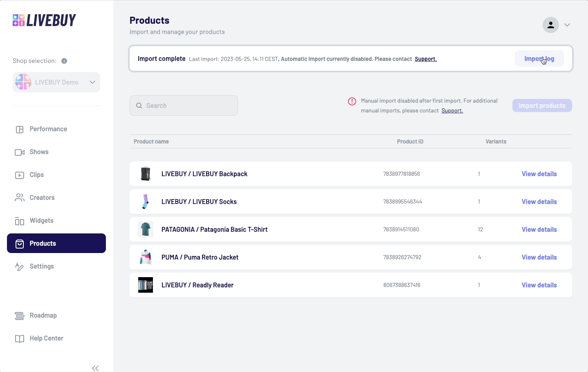The image size is (588, 372).
Task: Click Support link in import status banner
Action: 425,59
